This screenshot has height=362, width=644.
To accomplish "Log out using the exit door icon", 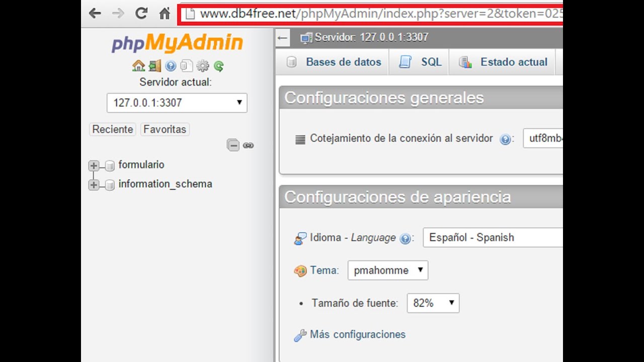I will tap(155, 66).
